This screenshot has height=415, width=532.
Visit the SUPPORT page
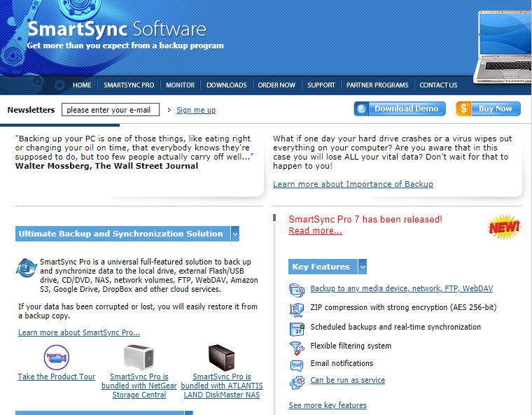click(321, 85)
